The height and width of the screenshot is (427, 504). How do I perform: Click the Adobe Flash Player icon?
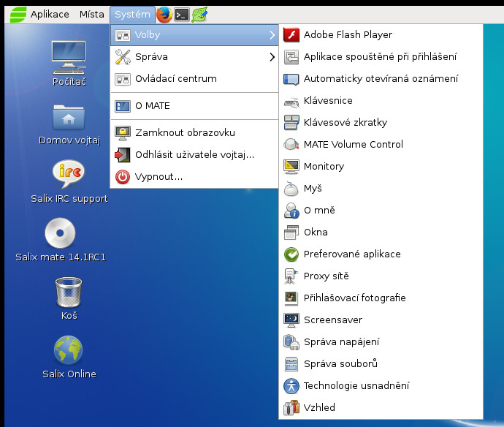point(291,35)
